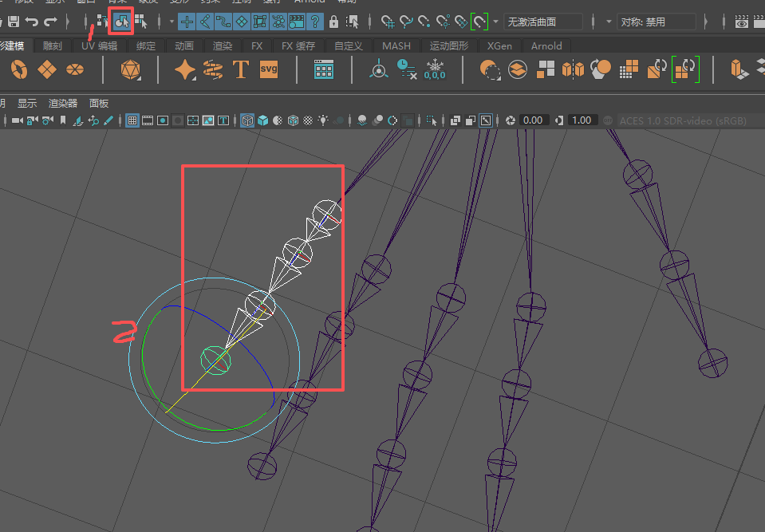
Task: Toggle the joints selection mask
Action: coord(205,22)
